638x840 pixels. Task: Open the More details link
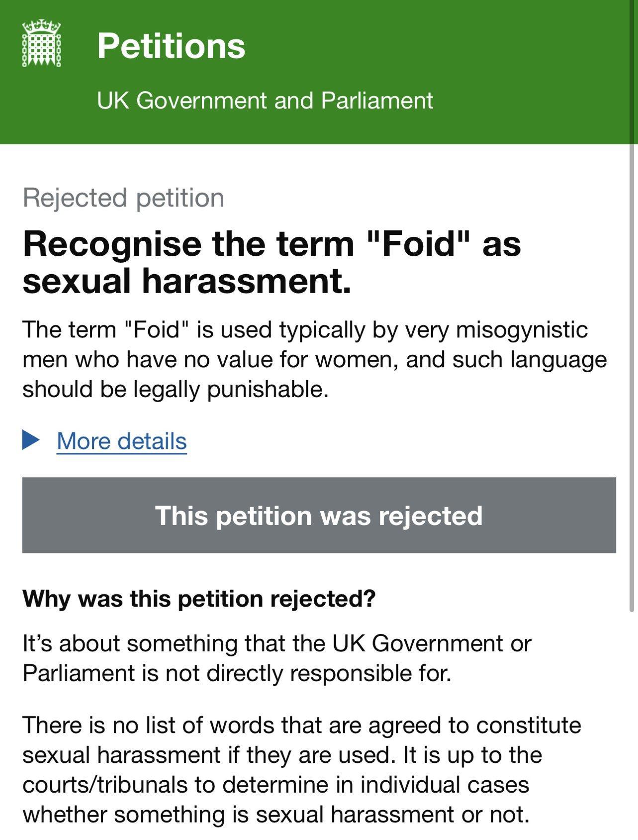(x=122, y=441)
